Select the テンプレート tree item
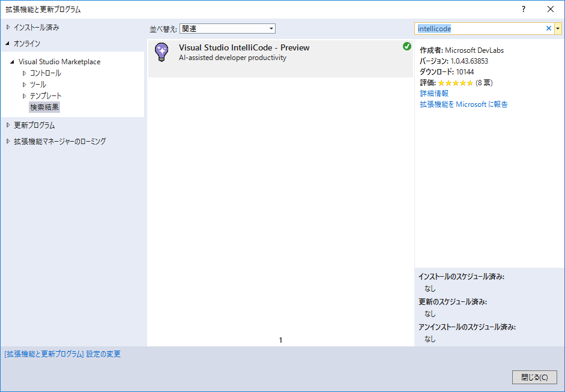This screenshot has height=392, width=565. tap(46, 96)
